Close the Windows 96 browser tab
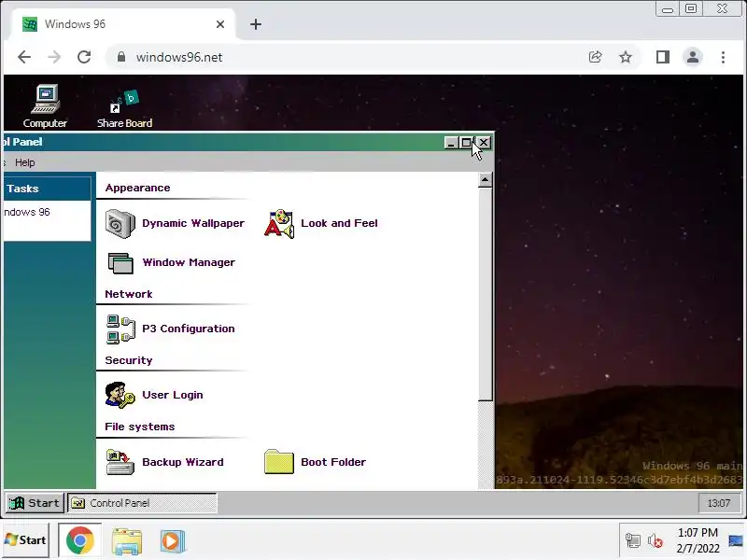Screen dimensions: 747x560 coord(220,24)
